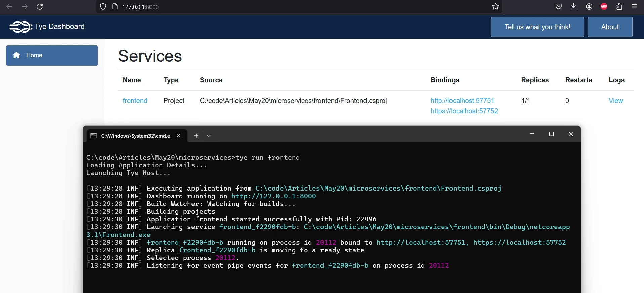644x293 pixels.
Task: Open the frontend service link
Action: [x=135, y=101]
